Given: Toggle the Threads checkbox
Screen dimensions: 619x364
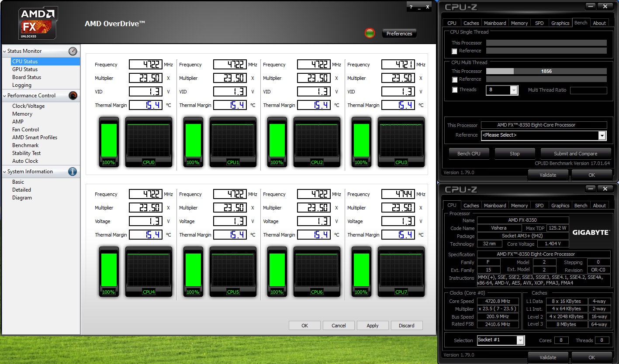Looking at the screenshot, I should tap(455, 90).
